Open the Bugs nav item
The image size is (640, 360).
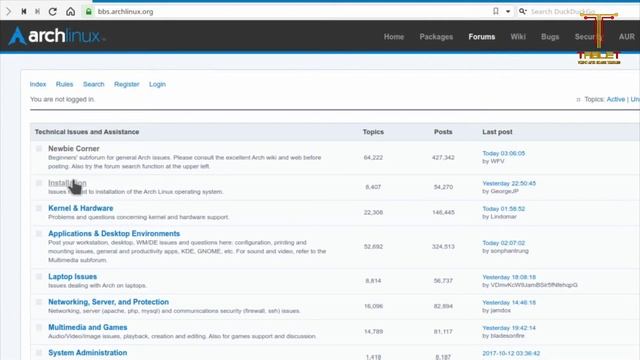550,37
